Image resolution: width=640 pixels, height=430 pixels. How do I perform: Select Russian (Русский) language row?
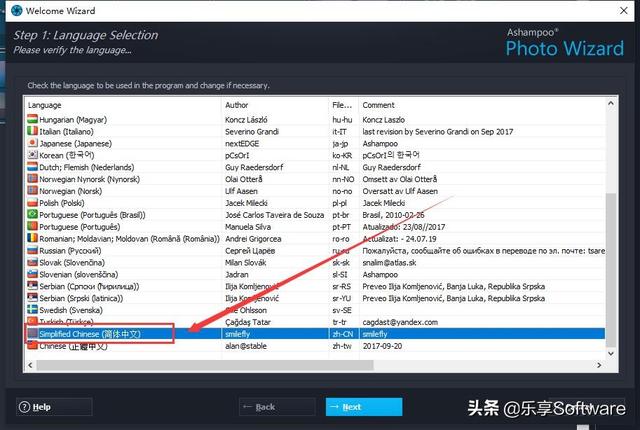[x=315, y=250]
